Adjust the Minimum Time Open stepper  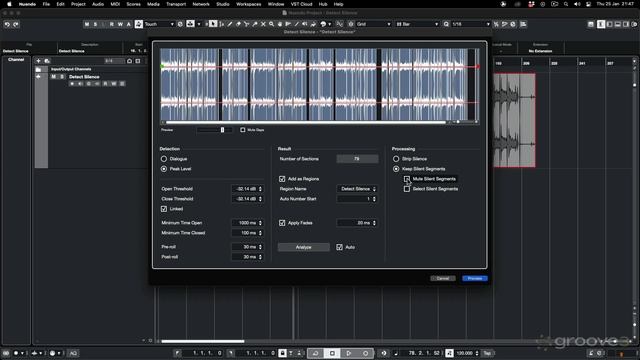tap(260, 223)
